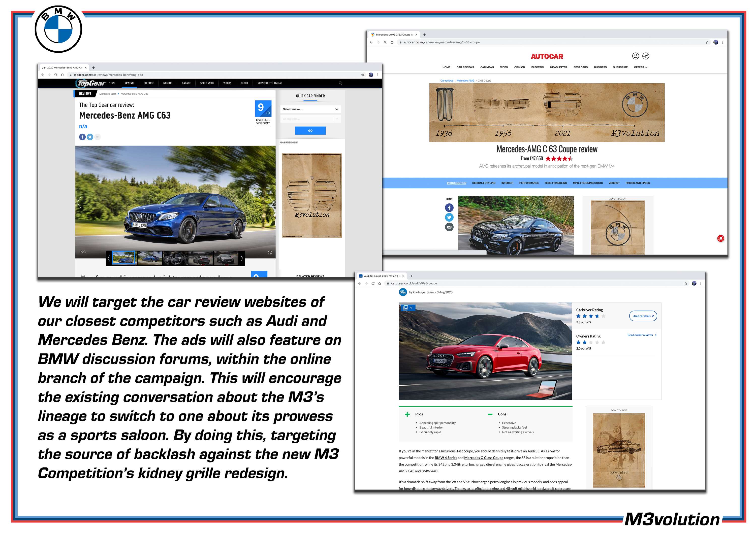
Task: Click BMW logo sketch ad on Autocar page
Action: pos(618,227)
